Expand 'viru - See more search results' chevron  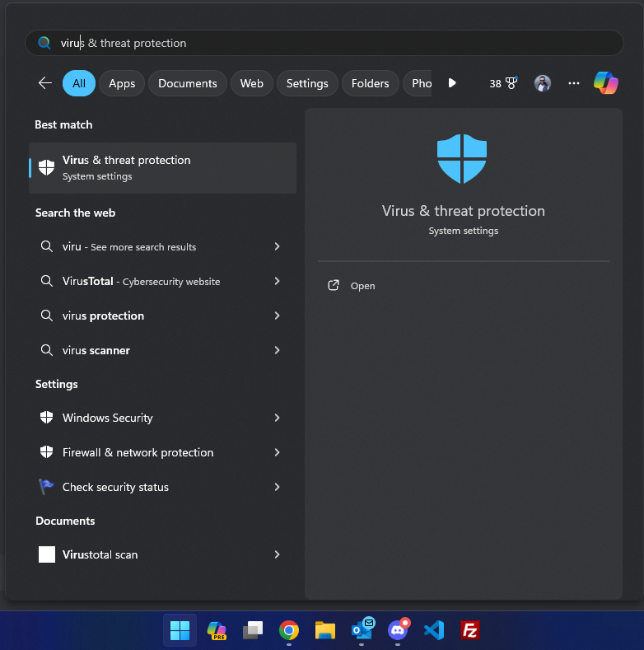[x=277, y=246]
